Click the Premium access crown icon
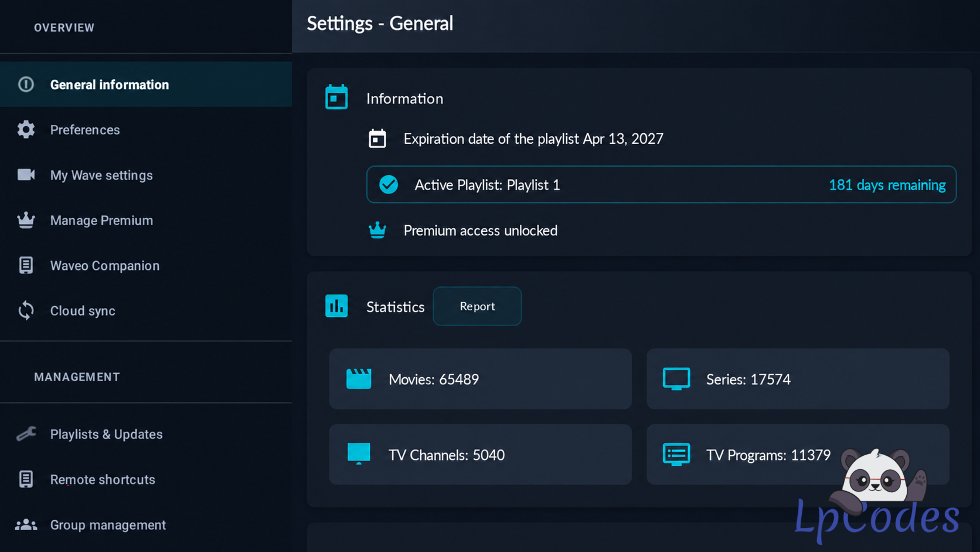 click(x=377, y=230)
